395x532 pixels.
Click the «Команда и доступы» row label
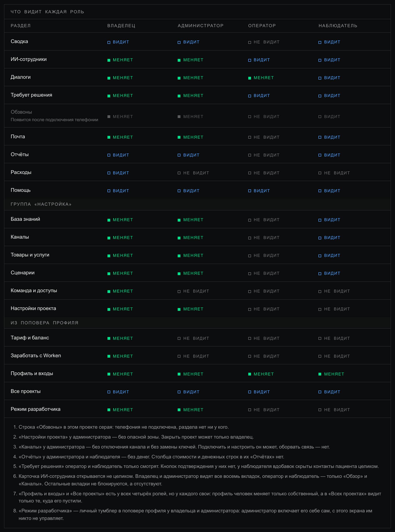(x=34, y=290)
